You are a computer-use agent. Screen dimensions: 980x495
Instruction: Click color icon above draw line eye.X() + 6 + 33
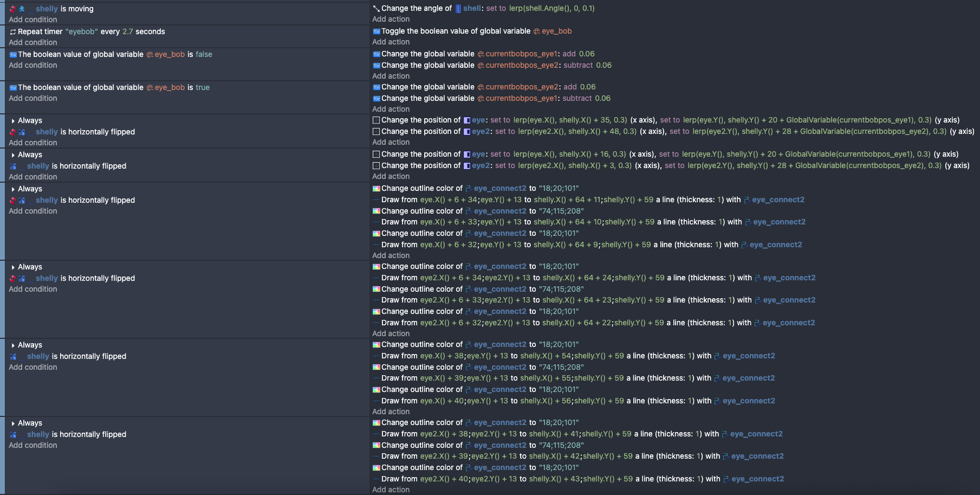[x=376, y=211]
